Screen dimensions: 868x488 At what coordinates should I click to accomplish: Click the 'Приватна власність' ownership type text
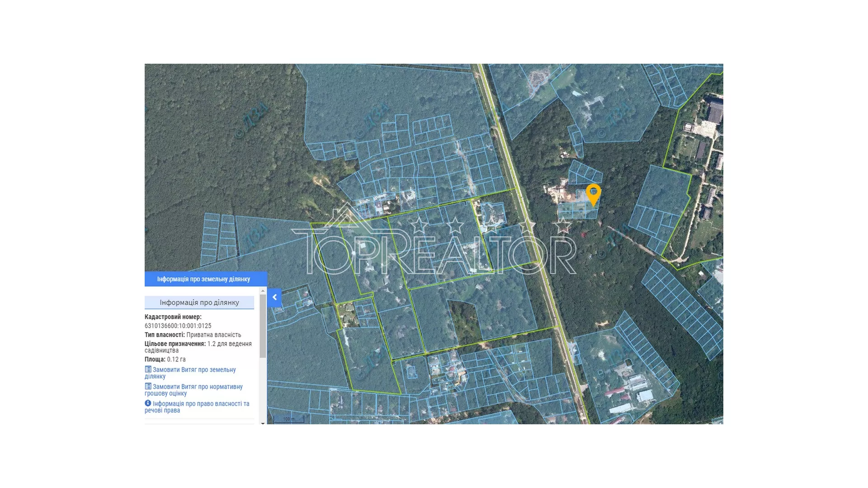coord(213,335)
